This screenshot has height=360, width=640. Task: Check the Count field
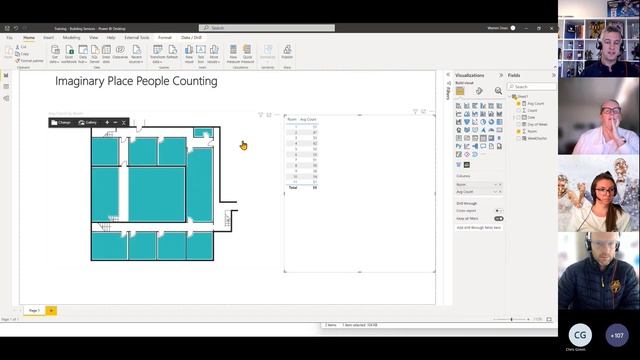519,111
